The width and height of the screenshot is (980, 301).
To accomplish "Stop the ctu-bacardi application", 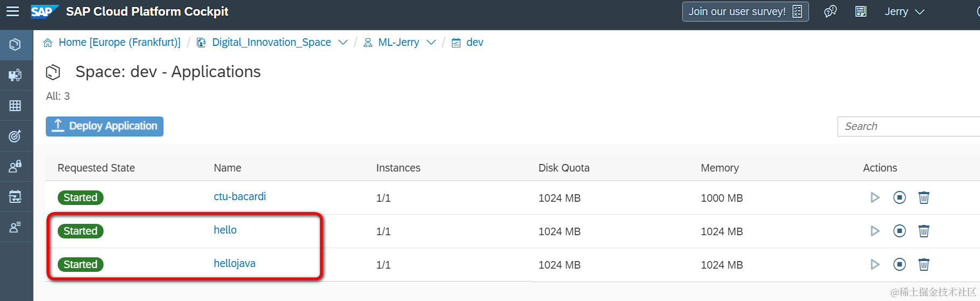I will [x=900, y=197].
